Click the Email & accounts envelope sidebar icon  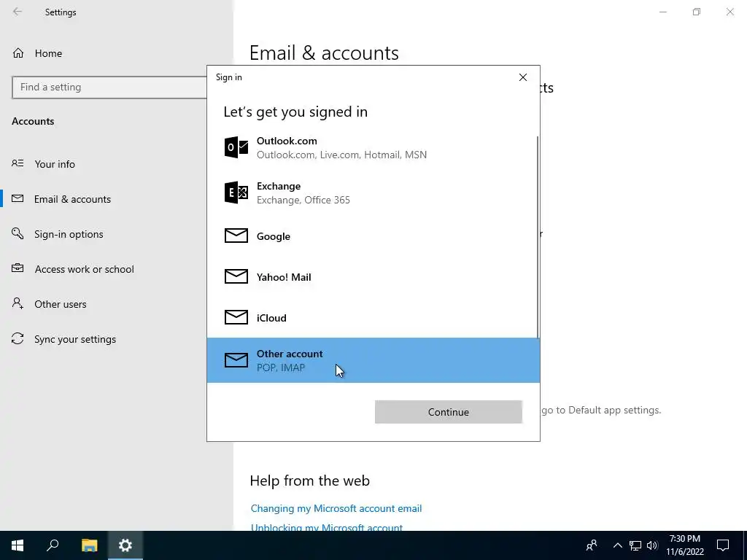(x=18, y=198)
